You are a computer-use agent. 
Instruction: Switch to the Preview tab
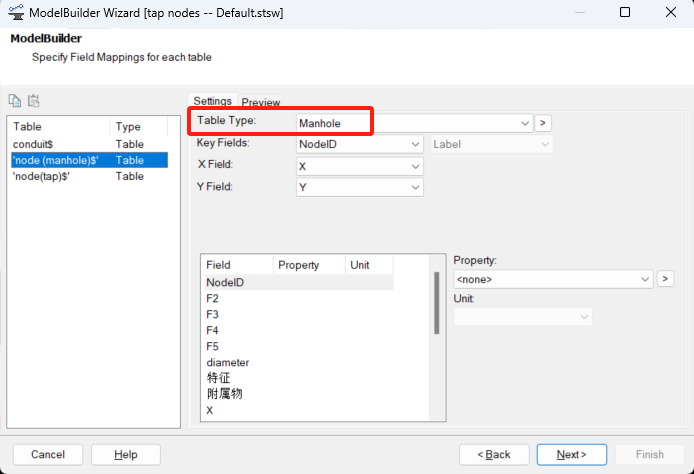(261, 102)
